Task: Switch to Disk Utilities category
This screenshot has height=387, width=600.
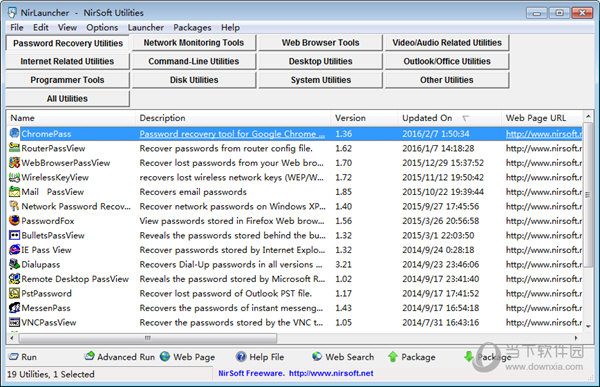Action: click(194, 80)
